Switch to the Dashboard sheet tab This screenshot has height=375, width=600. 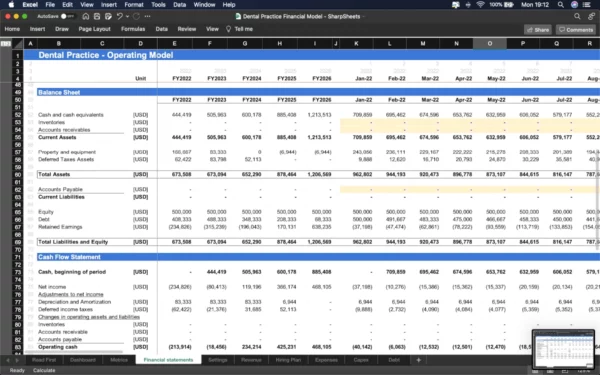click(x=83, y=360)
